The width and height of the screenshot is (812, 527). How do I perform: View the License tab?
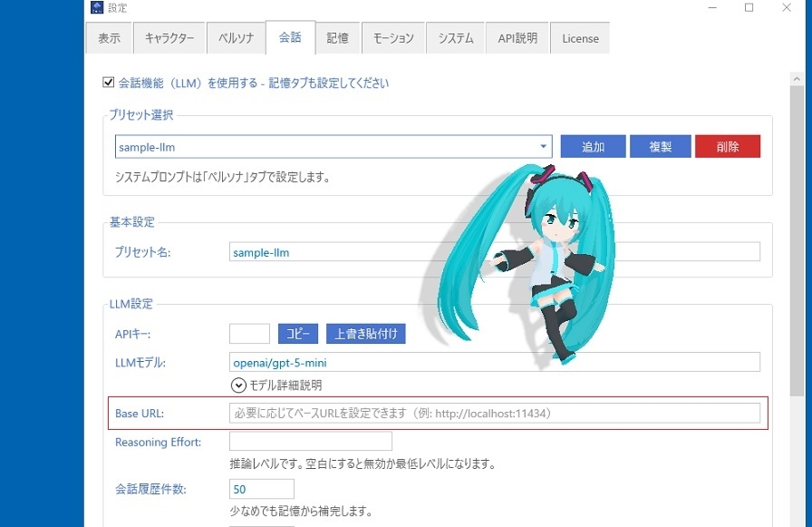point(579,38)
